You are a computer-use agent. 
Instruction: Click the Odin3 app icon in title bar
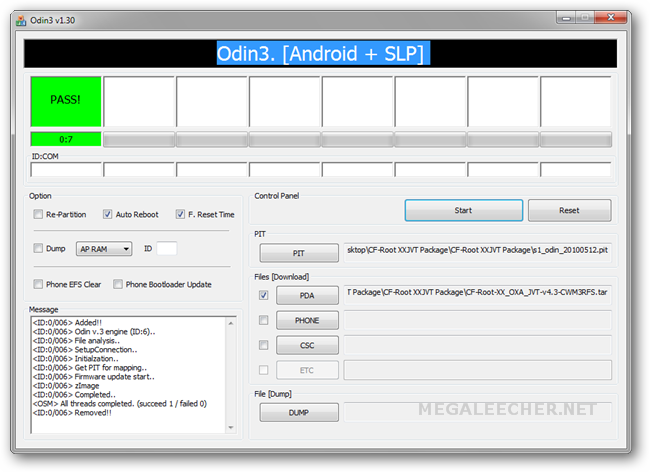click(21, 20)
